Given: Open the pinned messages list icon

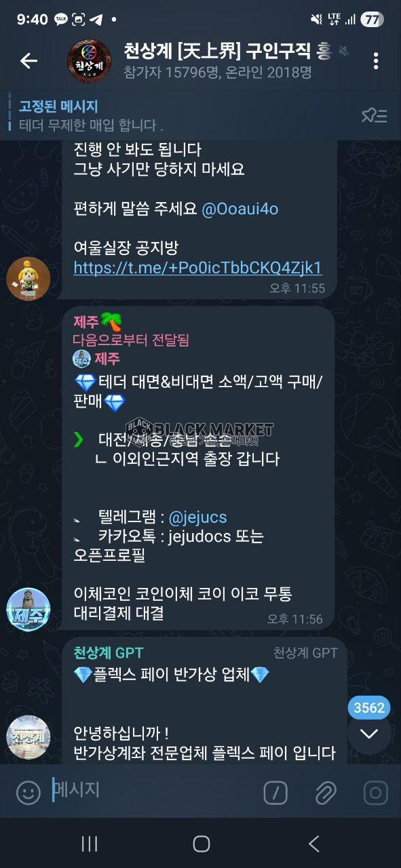Looking at the screenshot, I should tap(374, 116).
